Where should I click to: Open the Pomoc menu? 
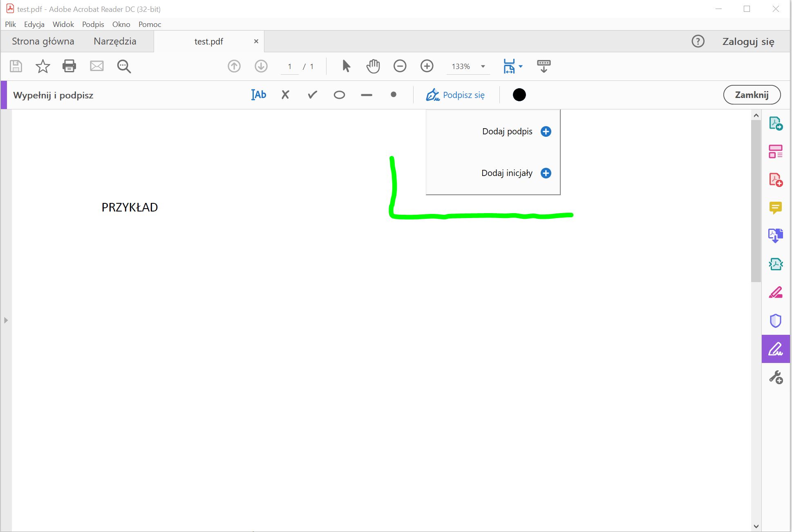point(150,24)
